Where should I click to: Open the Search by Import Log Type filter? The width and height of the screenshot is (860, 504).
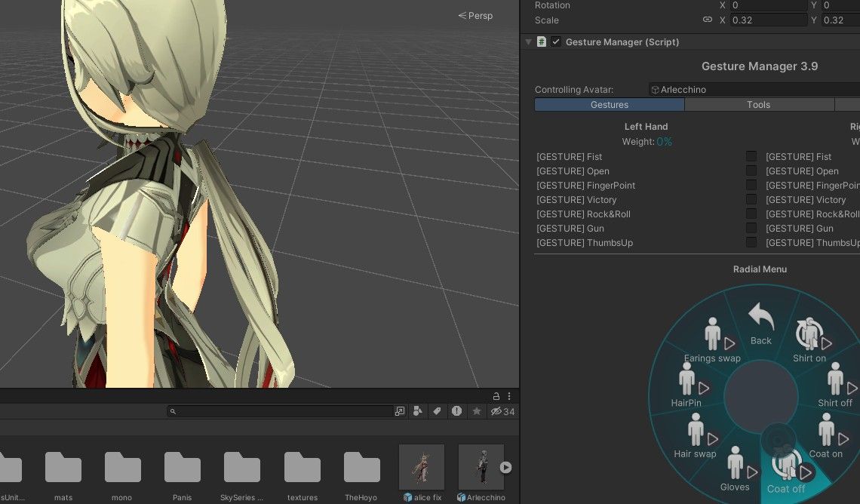click(x=457, y=411)
